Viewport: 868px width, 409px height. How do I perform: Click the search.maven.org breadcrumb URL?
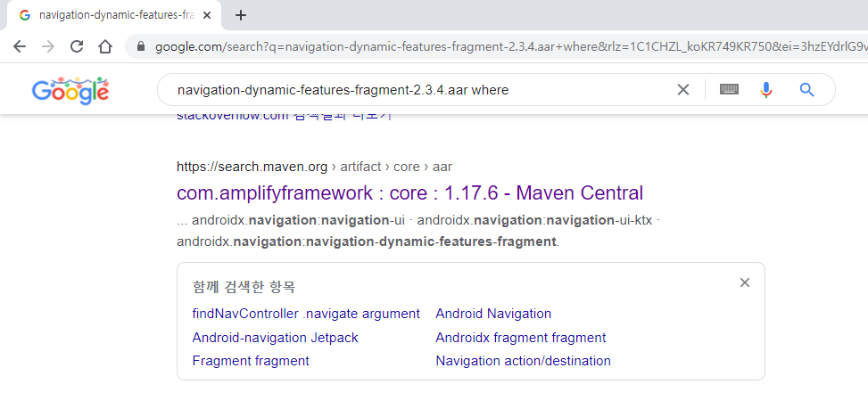tap(314, 167)
